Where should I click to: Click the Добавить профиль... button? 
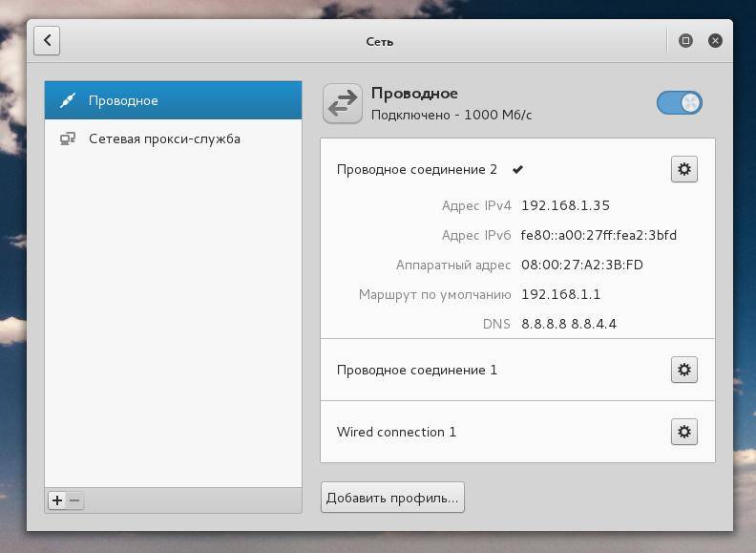392,497
